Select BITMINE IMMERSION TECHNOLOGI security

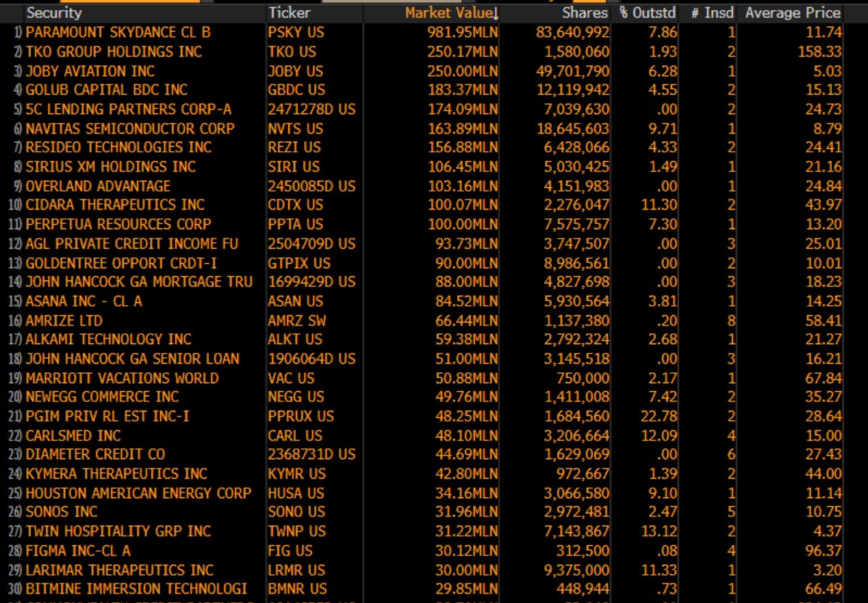click(137, 589)
